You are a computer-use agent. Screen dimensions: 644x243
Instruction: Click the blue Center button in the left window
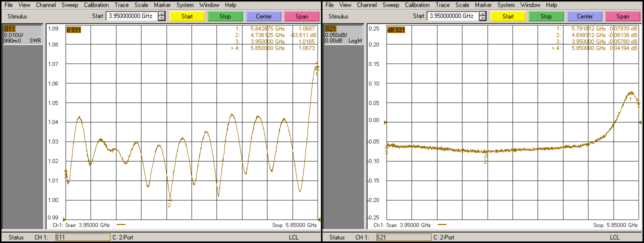tap(263, 16)
